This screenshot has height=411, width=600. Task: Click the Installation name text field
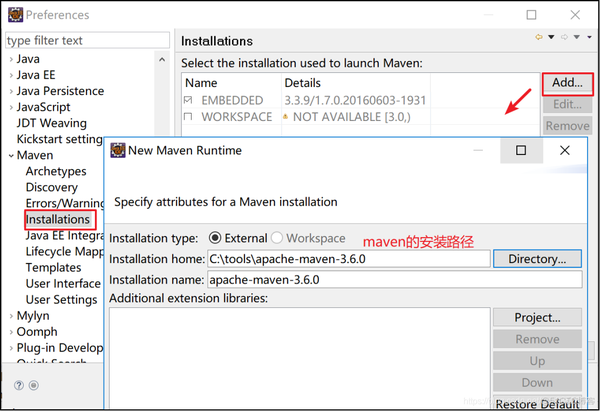[394, 279]
